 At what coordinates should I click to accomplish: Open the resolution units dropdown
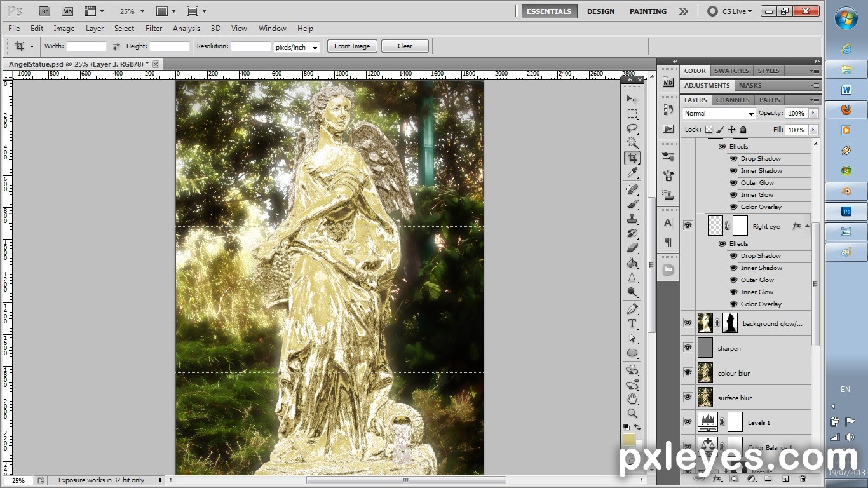click(x=296, y=47)
